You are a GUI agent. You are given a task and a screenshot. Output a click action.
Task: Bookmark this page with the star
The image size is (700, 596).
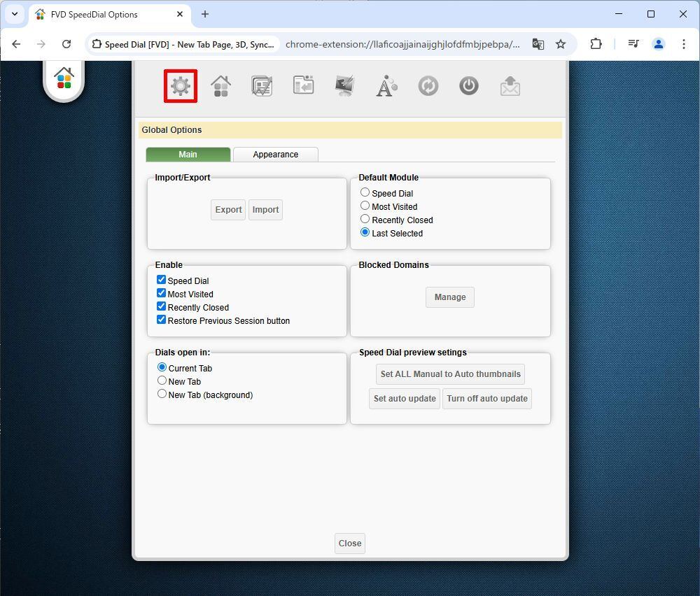(x=561, y=44)
